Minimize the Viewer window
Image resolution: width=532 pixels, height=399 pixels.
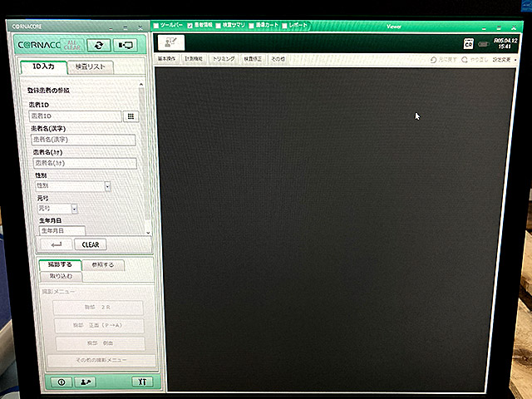pos(484,27)
